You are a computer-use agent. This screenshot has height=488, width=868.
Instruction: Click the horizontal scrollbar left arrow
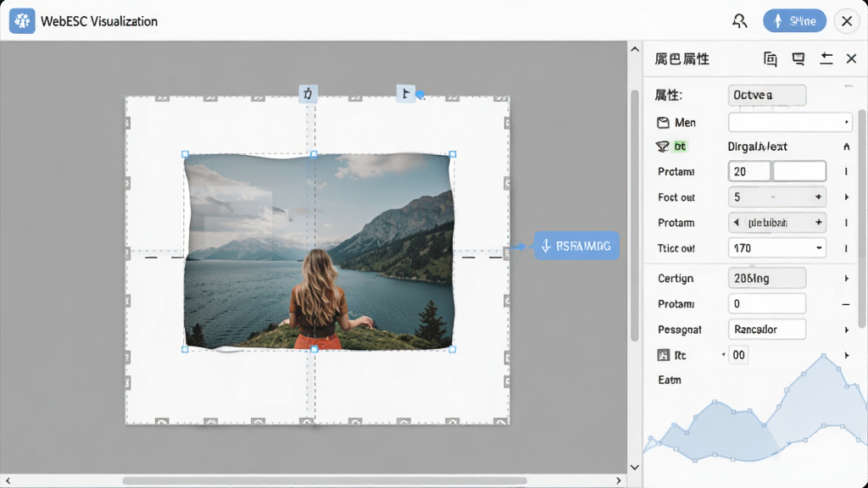(x=8, y=481)
